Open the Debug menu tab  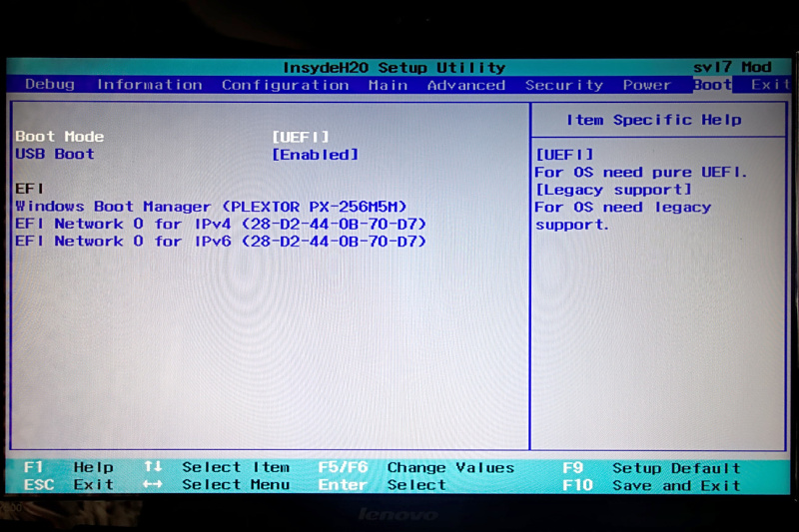tap(49, 84)
